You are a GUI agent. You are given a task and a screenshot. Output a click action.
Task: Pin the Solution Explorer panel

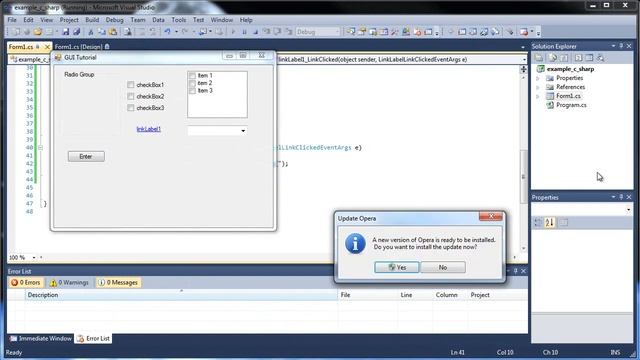pos(621,47)
